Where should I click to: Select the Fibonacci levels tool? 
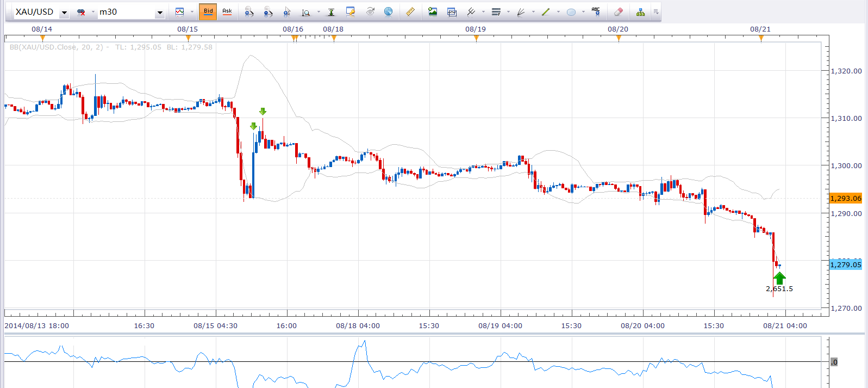(x=496, y=11)
